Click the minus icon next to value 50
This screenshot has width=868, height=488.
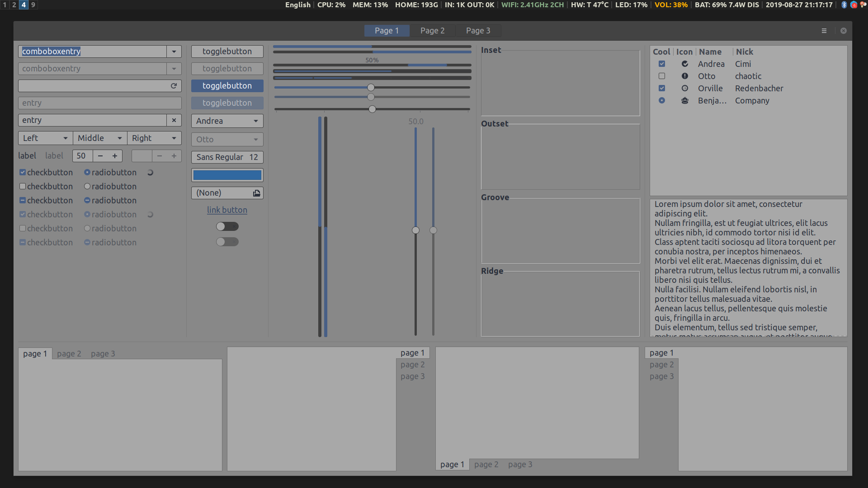click(100, 156)
